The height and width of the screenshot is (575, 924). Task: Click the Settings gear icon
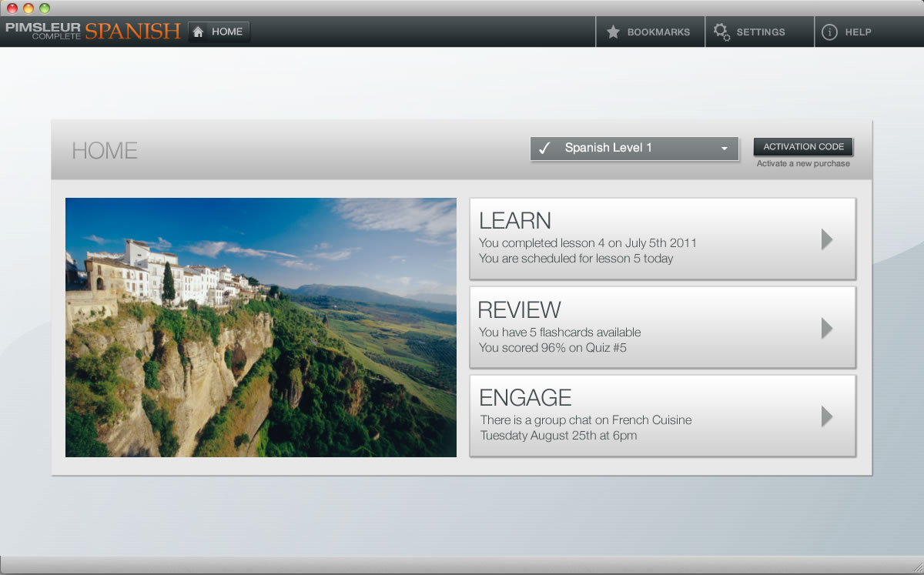click(x=721, y=32)
